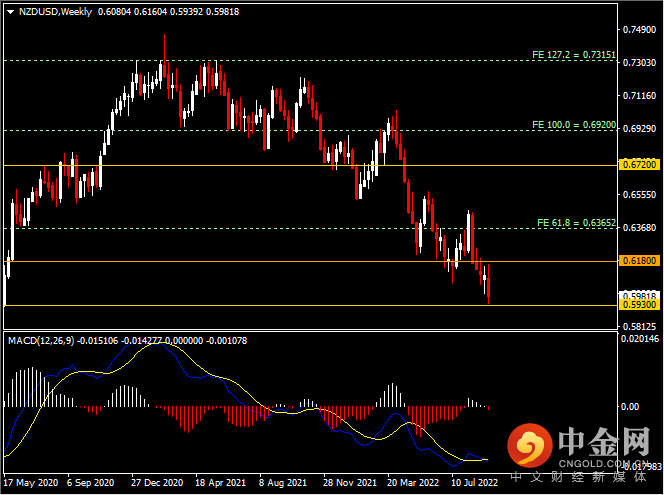Image resolution: width=664 pixels, height=495 pixels.
Task: Click the 18 Apr 2021 date label
Action: 220,483
